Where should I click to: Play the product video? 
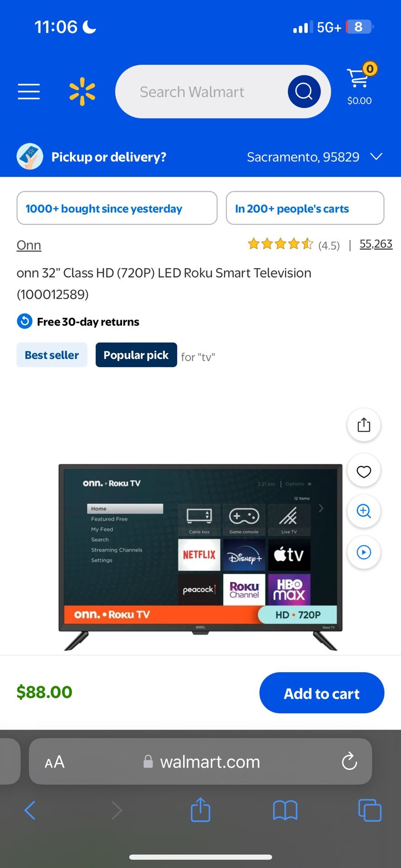point(363,552)
